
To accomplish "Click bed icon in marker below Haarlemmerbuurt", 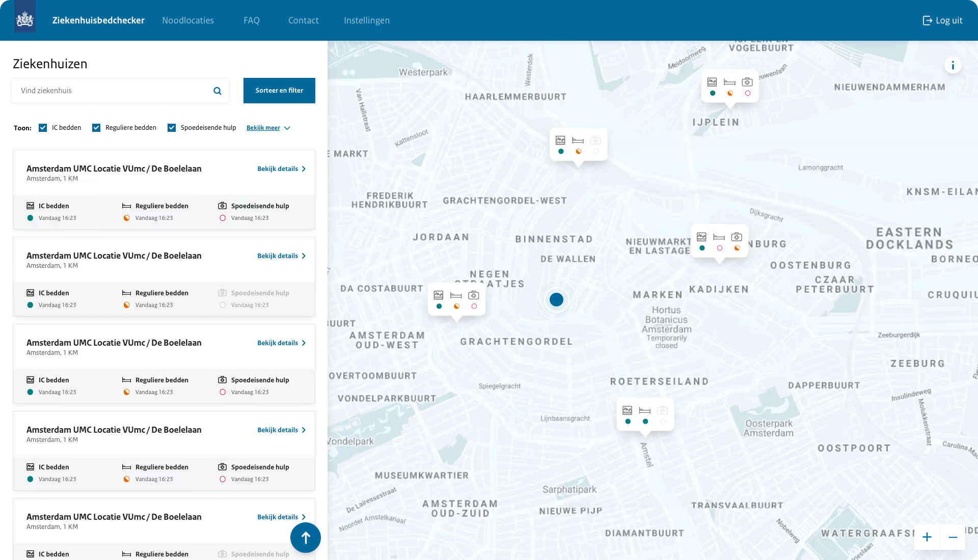I will tap(578, 140).
